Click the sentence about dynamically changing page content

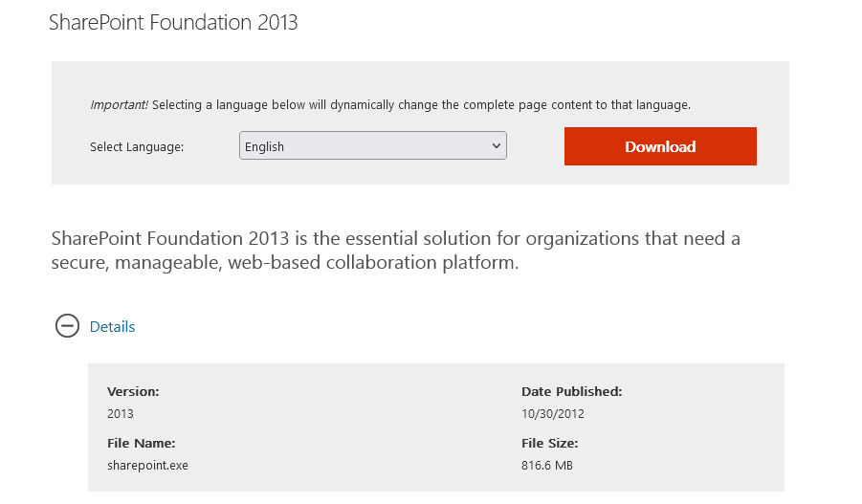pos(421,105)
